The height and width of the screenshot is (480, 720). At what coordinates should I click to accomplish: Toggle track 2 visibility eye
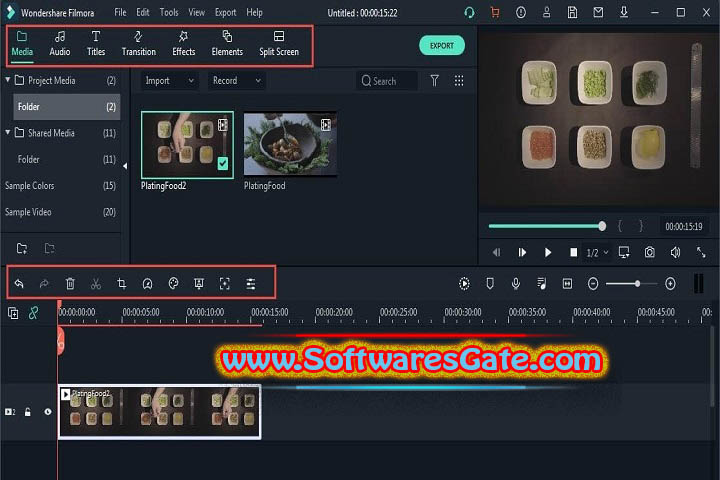pyautogui.click(x=48, y=412)
